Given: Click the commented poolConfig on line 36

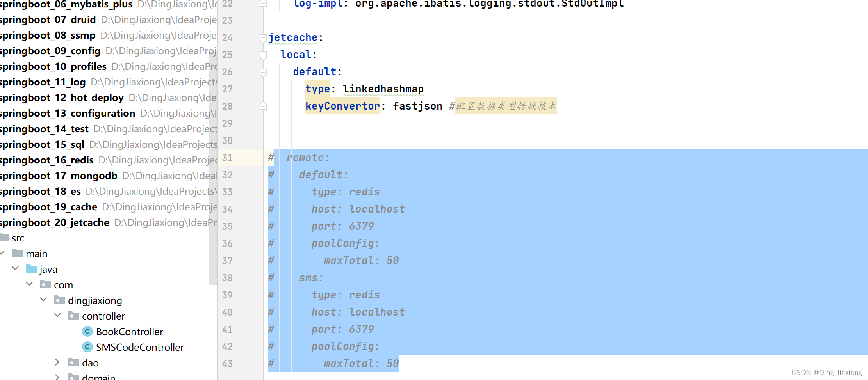Looking at the screenshot, I should pos(346,243).
